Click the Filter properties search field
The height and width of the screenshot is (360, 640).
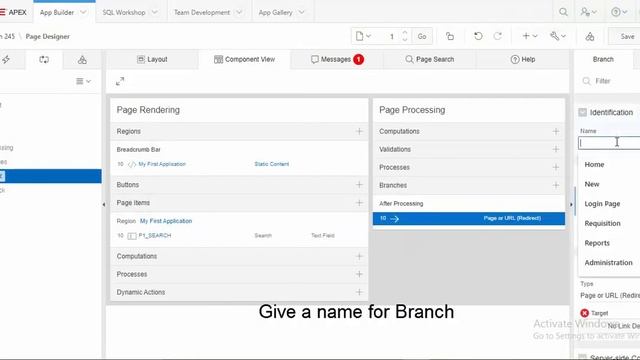tap(611, 81)
